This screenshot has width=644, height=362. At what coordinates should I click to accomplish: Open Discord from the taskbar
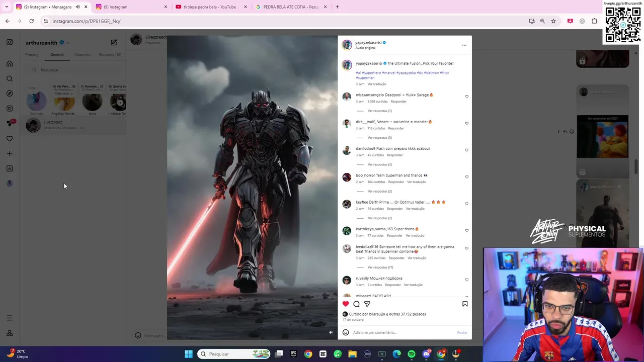pos(427,354)
